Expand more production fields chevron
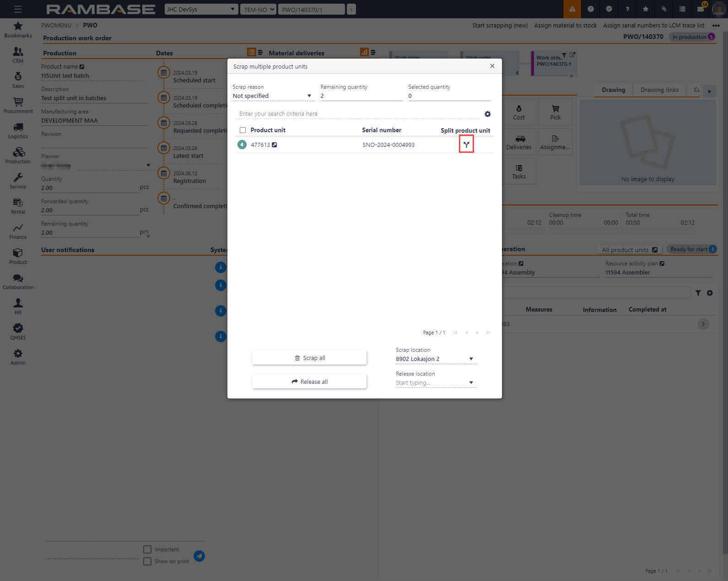Image resolution: width=728 pixels, height=581 pixels. point(148,236)
